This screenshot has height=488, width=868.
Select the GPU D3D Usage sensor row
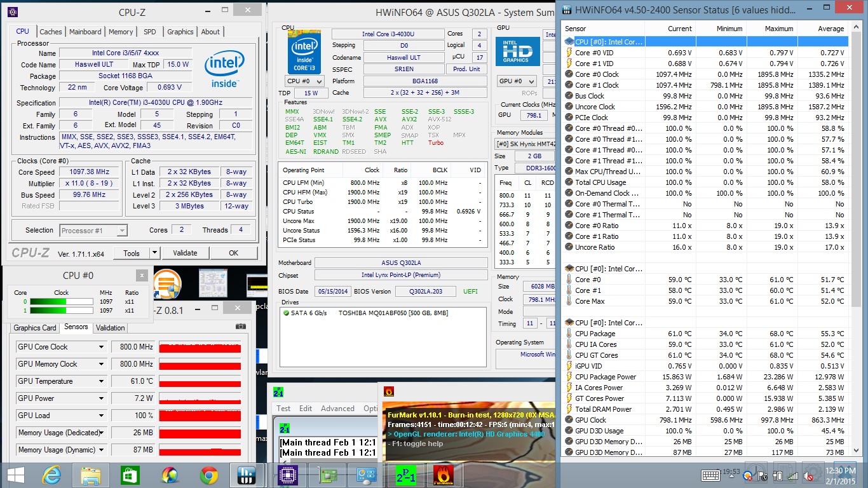click(705, 431)
